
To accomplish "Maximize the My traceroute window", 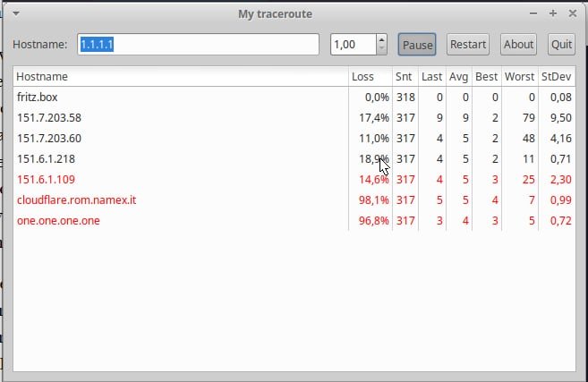I will point(553,13).
